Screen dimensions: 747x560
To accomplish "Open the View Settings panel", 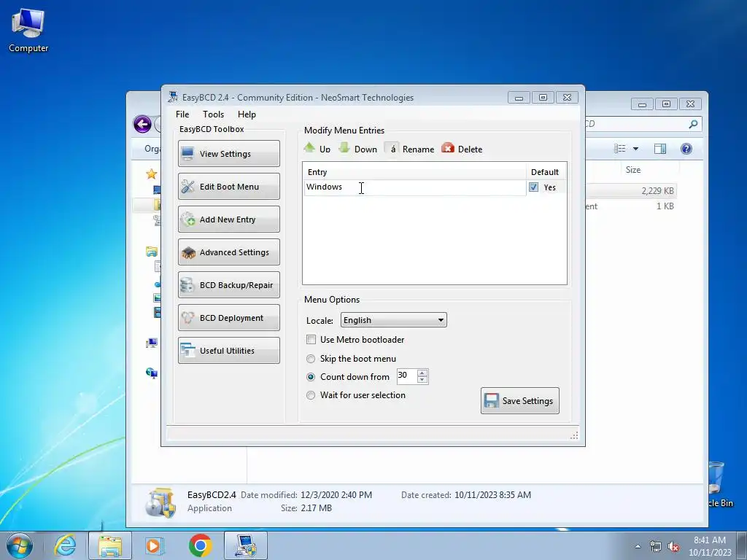I will click(x=228, y=153).
